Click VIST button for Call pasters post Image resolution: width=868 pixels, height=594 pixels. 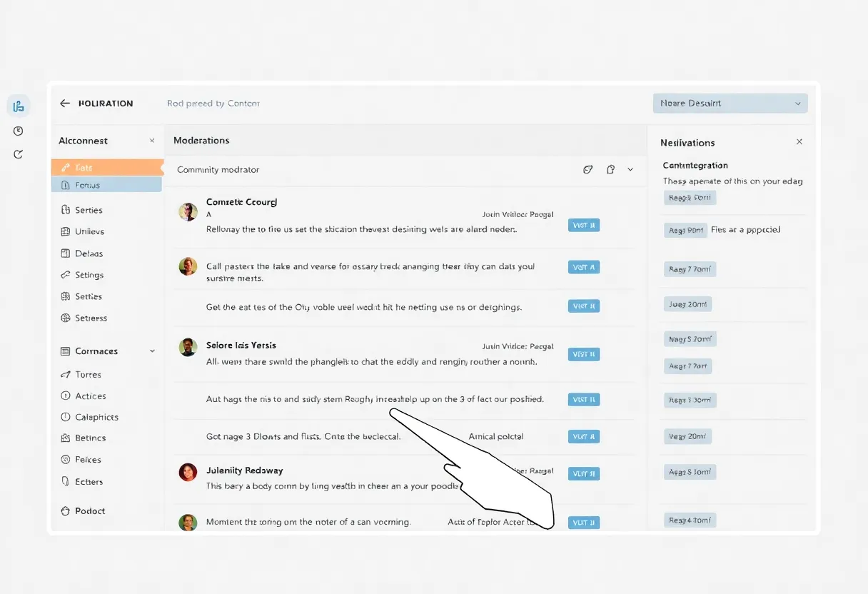584,267
